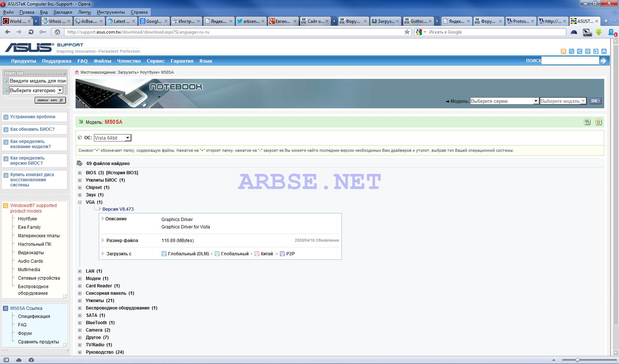
Task: Open the blue ghost extension with badge
Action: 612,32
